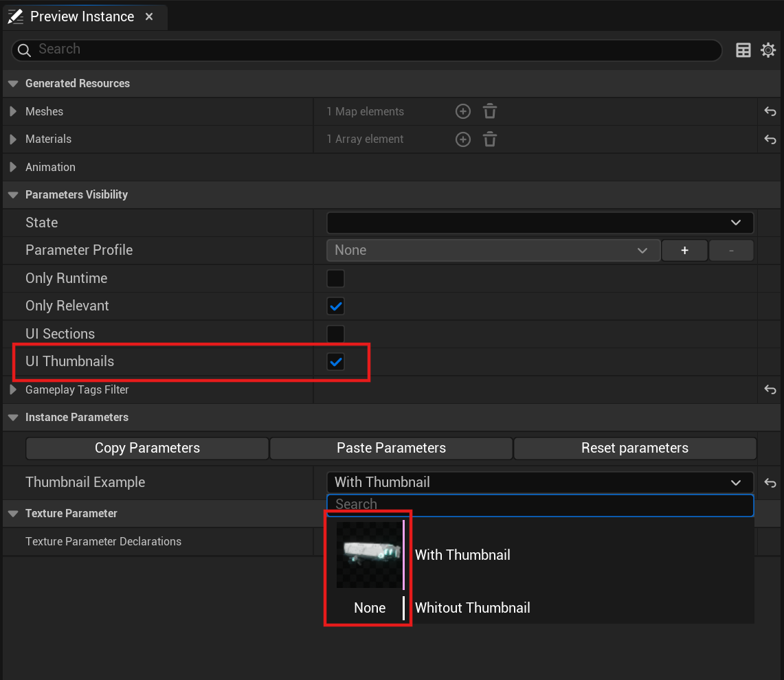Expand the Gameplay Tags Filter row

pyautogui.click(x=14, y=389)
